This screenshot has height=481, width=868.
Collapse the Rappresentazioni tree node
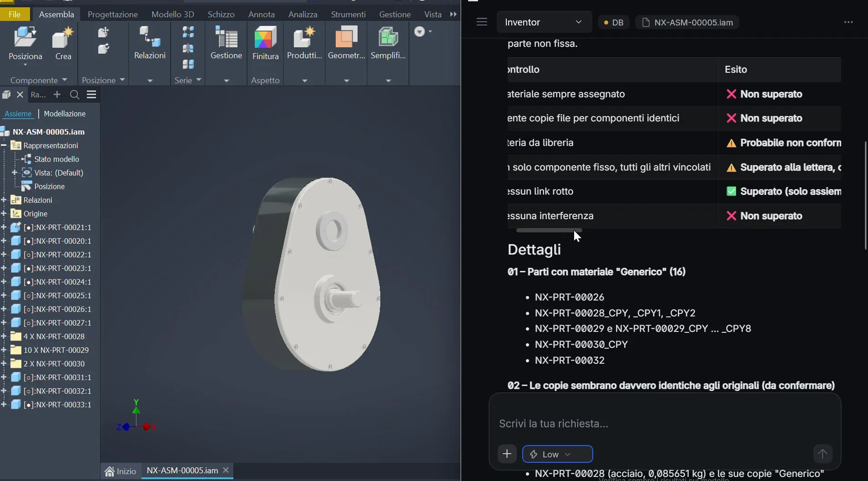coord(4,145)
